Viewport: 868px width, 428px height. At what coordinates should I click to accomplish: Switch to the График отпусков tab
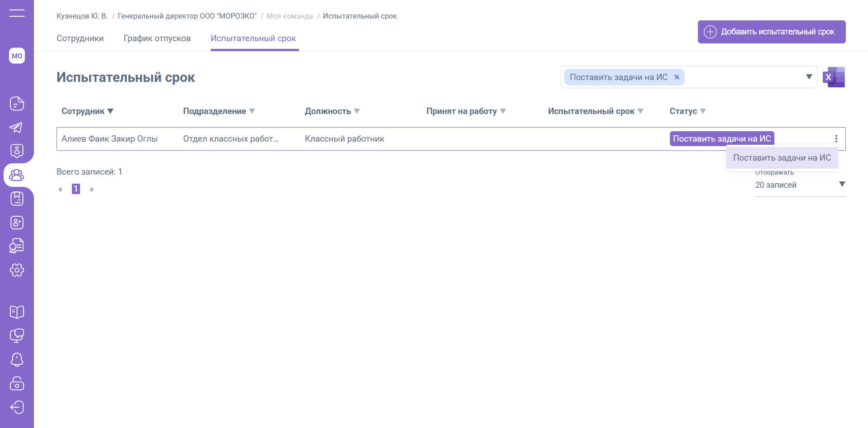tap(157, 38)
